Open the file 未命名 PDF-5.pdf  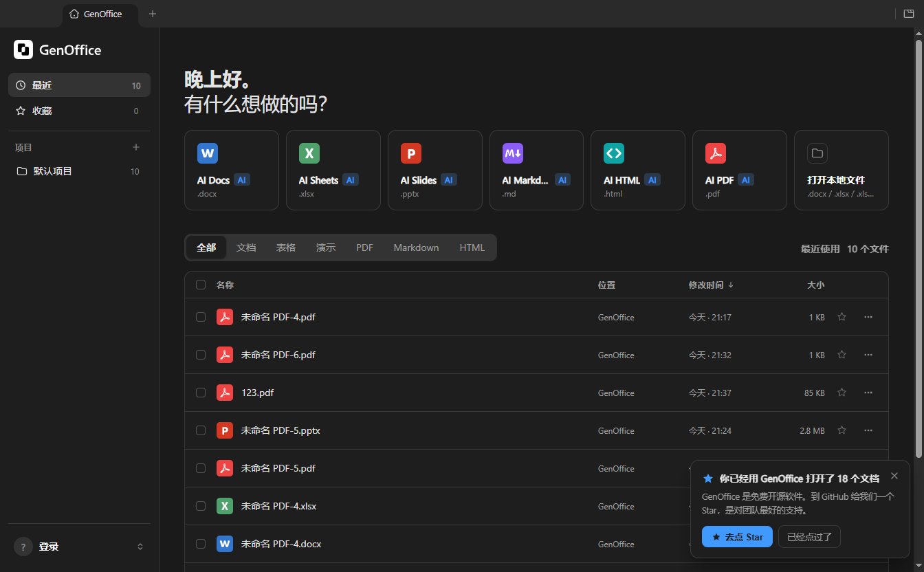pyautogui.click(x=278, y=468)
